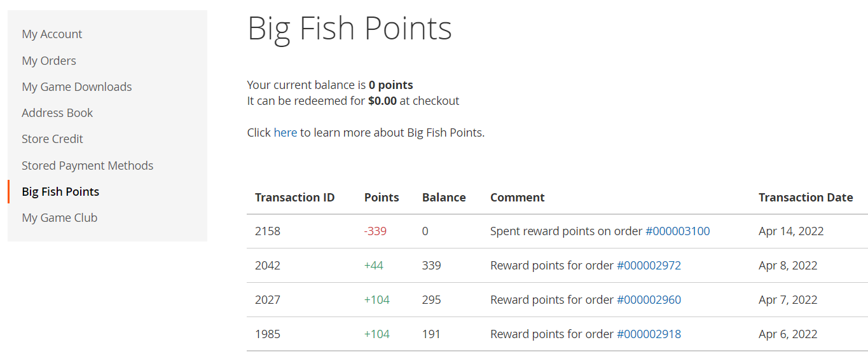Open My Account in sidebar
The height and width of the screenshot is (354, 868).
52,34
